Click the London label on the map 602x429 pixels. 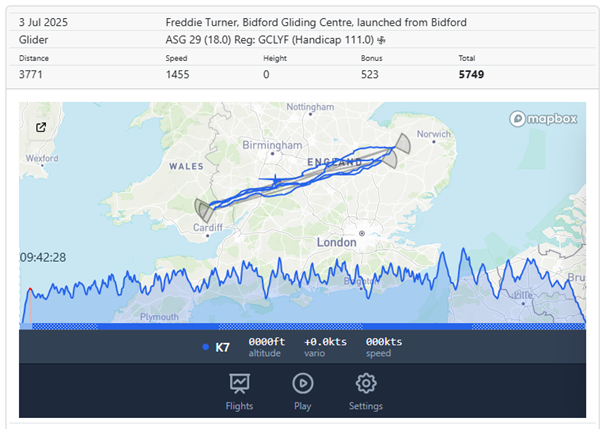pyautogui.click(x=336, y=242)
